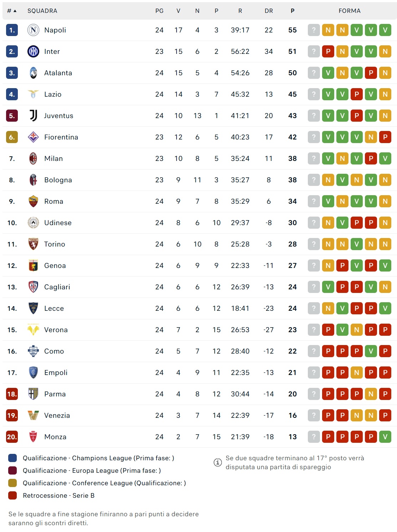Click the Inter club logo
This screenshot has height=532, width=397.
33,51
